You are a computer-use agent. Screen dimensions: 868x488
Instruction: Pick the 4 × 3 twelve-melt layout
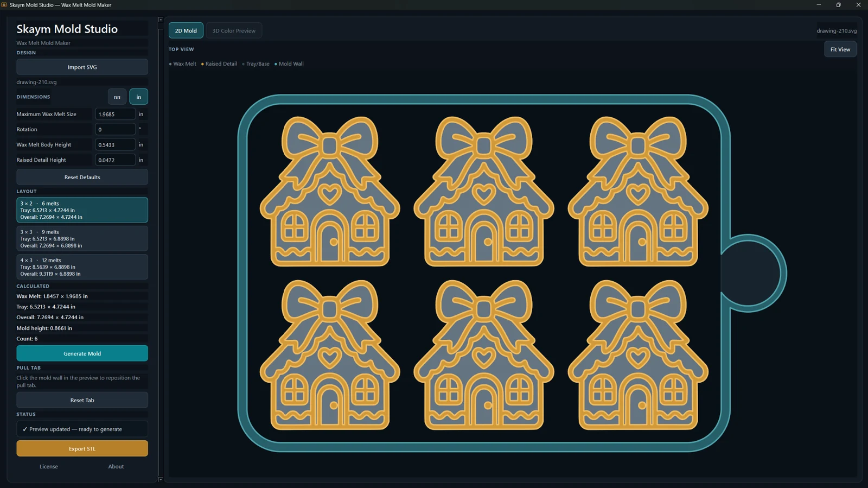coord(82,267)
